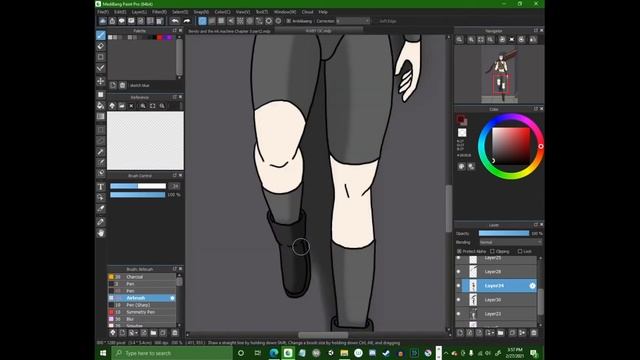Open the Layer(L) menu

pos(139,12)
